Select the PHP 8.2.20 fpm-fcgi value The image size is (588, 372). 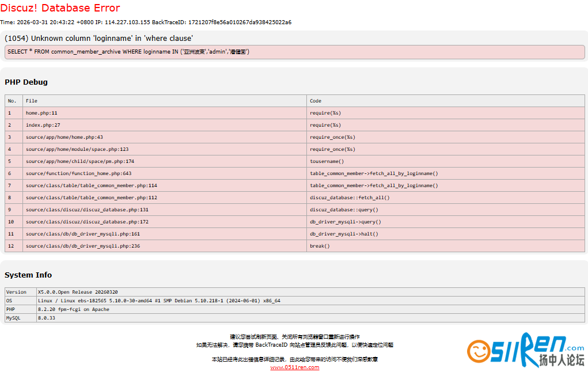point(310,309)
